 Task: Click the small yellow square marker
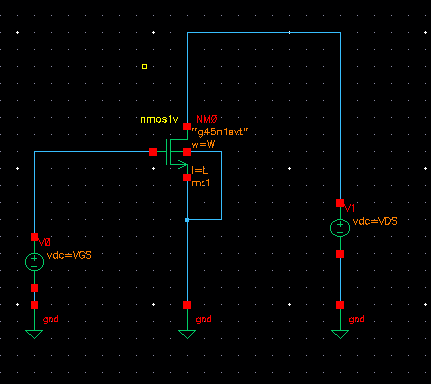click(144, 66)
